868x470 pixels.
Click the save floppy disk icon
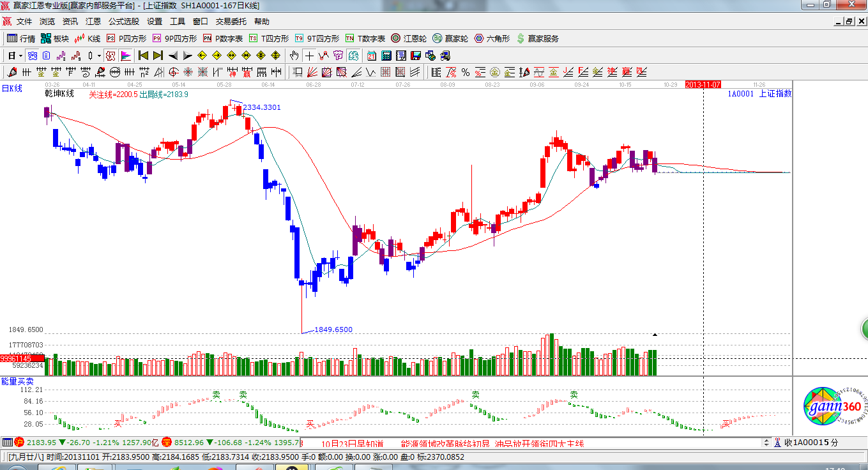[415, 56]
